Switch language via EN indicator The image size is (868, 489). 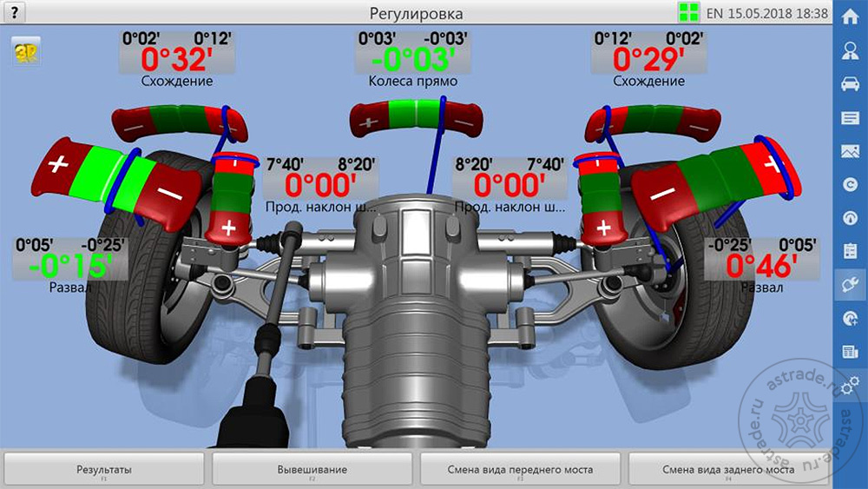pyautogui.click(x=714, y=13)
